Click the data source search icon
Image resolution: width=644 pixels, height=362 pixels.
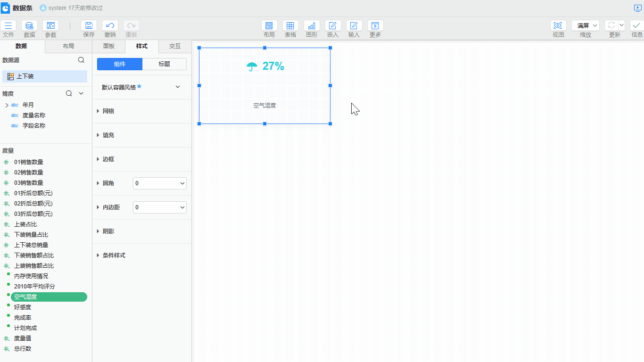(x=81, y=60)
